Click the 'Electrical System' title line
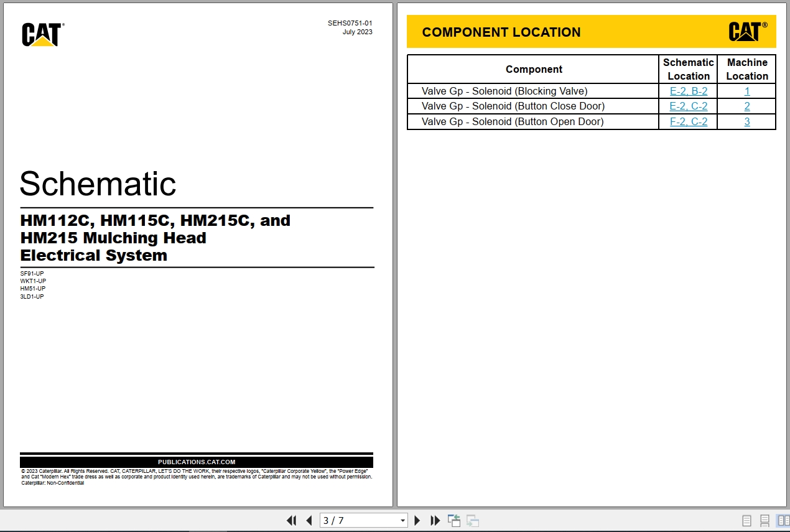The image size is (790, 532). coord(94,255)
